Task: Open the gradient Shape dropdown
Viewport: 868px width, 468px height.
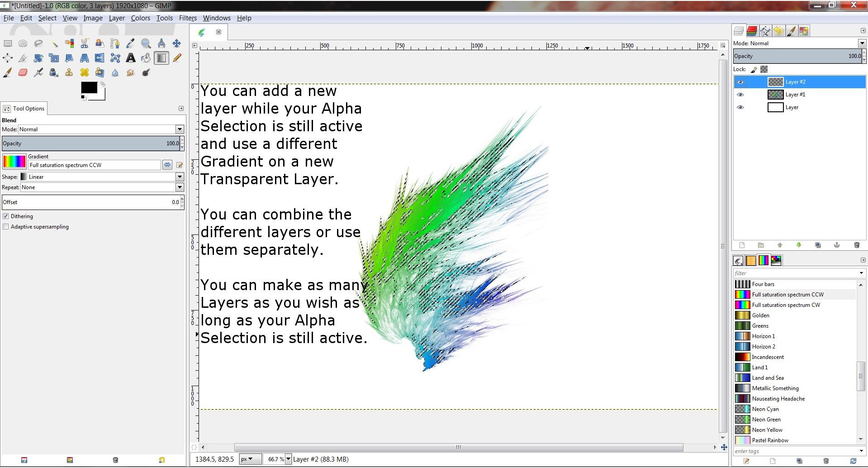Action: [102, 177]
